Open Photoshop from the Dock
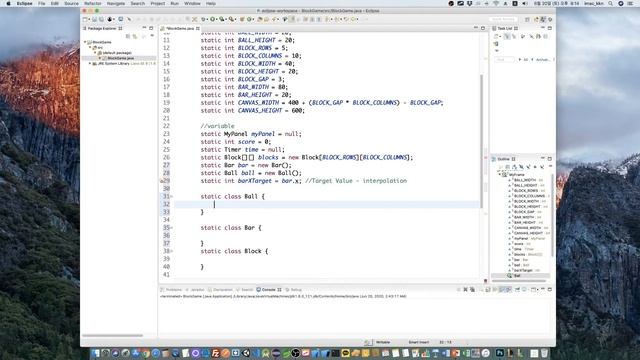Image resolution: width=640 pixels, height=360 pixels. [500, 353]
